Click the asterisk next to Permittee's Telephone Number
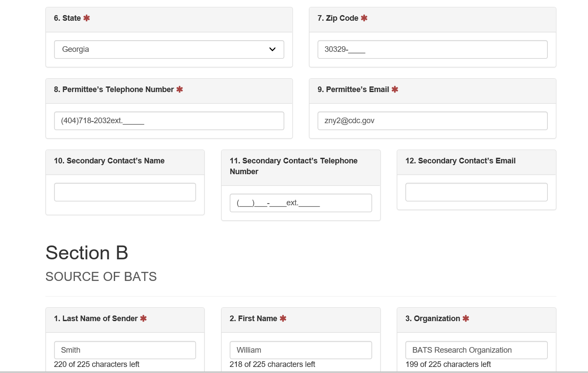588x373 pixels. [180, 89]
